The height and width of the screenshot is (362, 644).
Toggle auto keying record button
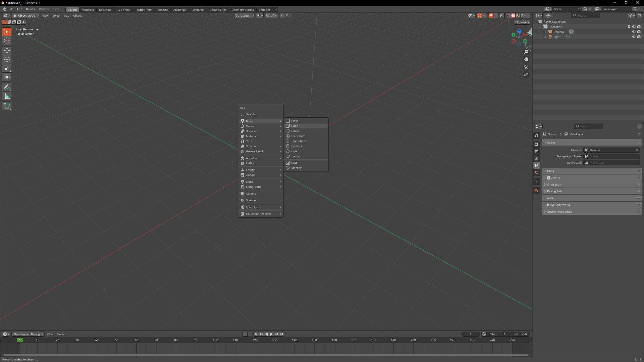click(245, 334)
